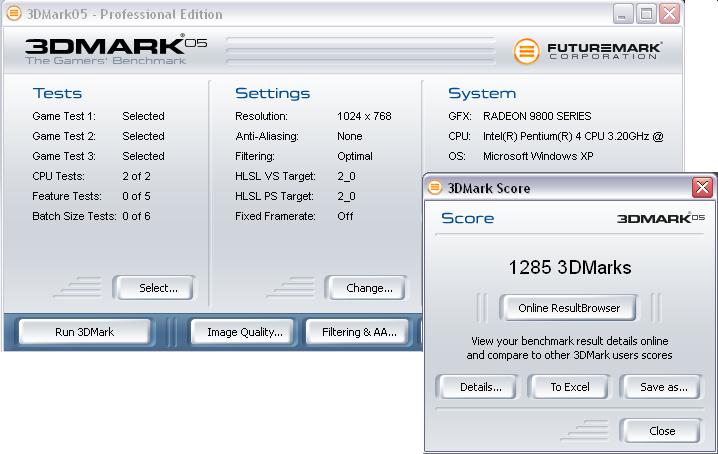The height and width of the screenshot is (454, 718).
Task: View result Details... in Score dialog
Action: tap(480, 387)
